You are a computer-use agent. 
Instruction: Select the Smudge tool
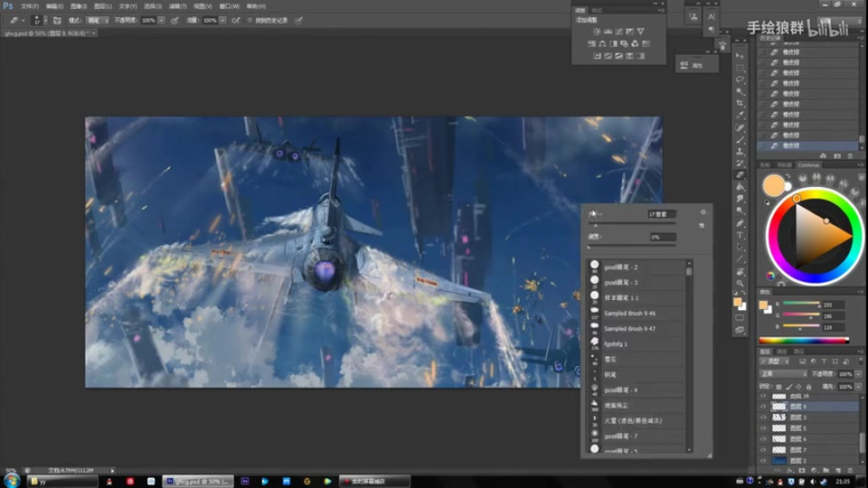point(741,199)
